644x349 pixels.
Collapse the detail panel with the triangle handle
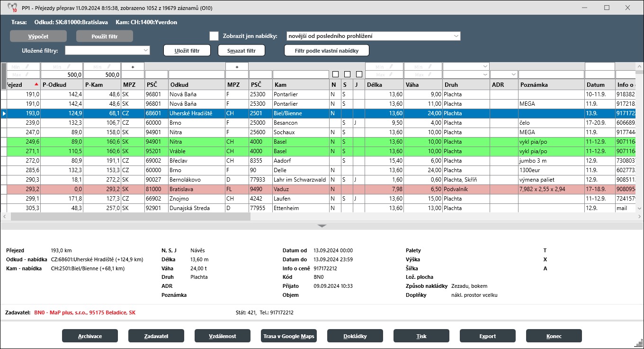[x=322, y=226]
